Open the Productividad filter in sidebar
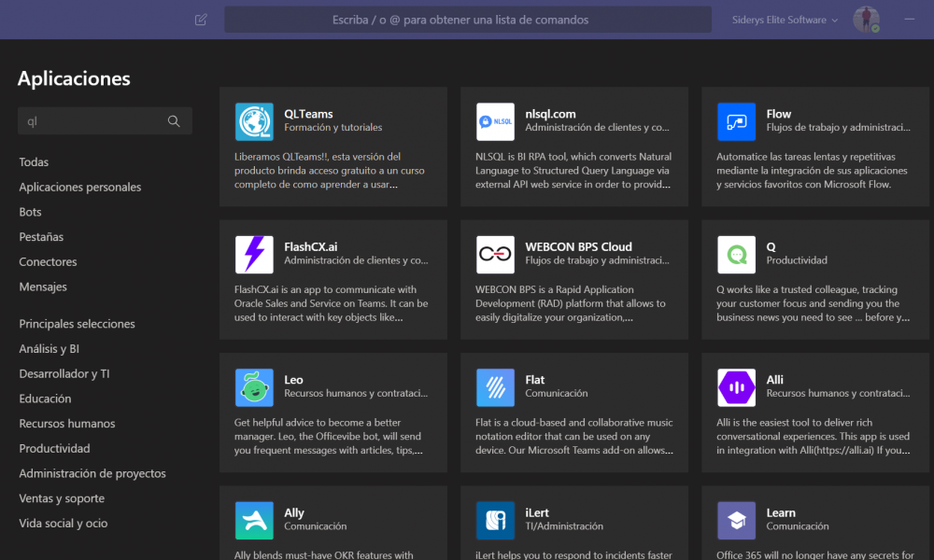Viewport: 934px width, 560px height. coord(54,449)
